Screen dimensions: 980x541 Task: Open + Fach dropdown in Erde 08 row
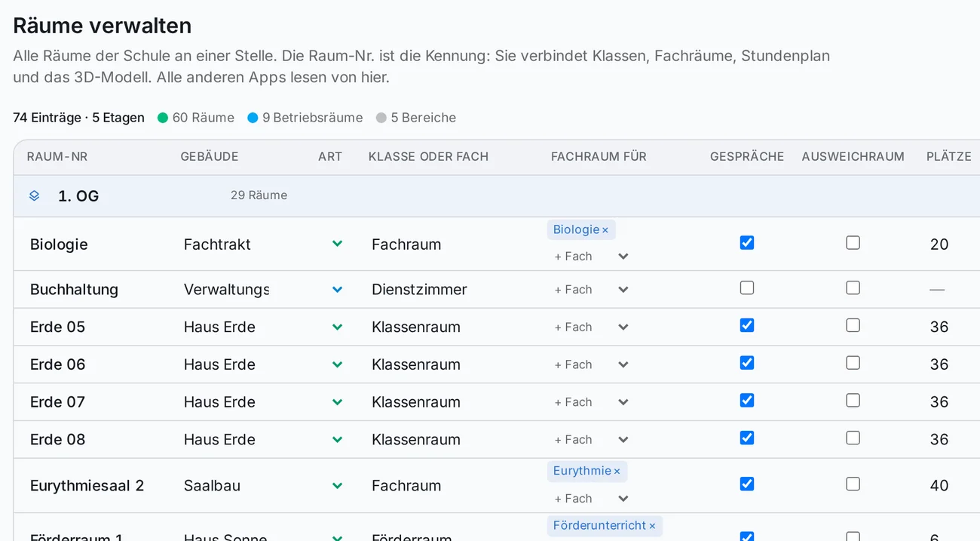(x=591, y=440)
